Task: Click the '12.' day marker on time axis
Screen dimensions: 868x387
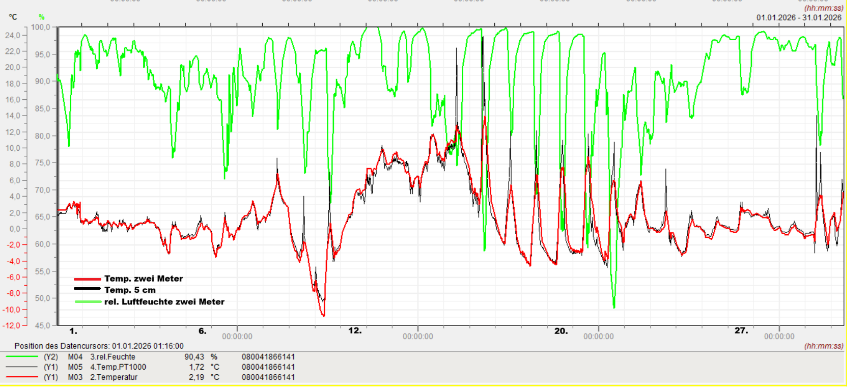Action: click(355, 330)
